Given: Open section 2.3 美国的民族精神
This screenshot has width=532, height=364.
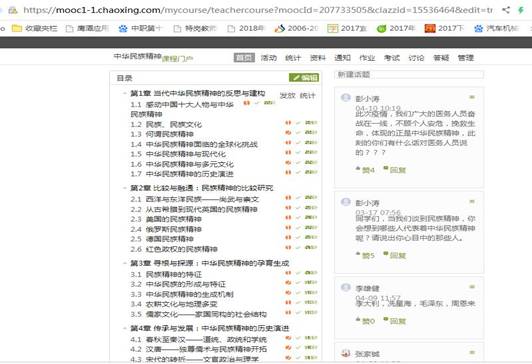Looking at the screenshot, I should click(x=166, y=219).
